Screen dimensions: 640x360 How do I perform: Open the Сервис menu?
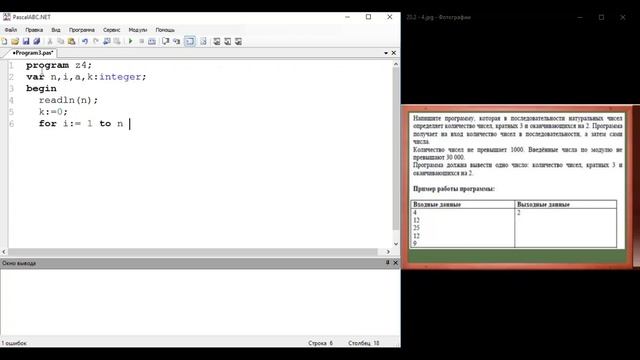click(111, 30)
